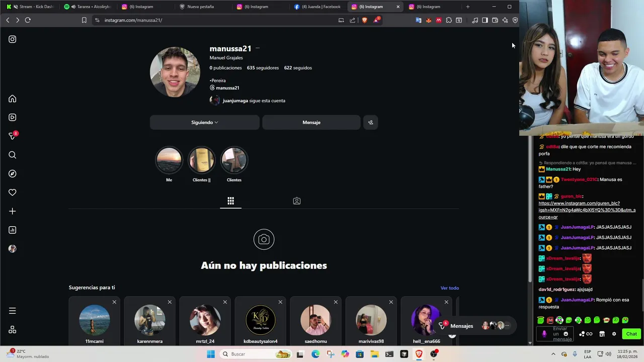Open OBS Studio from the taskbar
Screen dimensions: 644x362
coord(434,354)
